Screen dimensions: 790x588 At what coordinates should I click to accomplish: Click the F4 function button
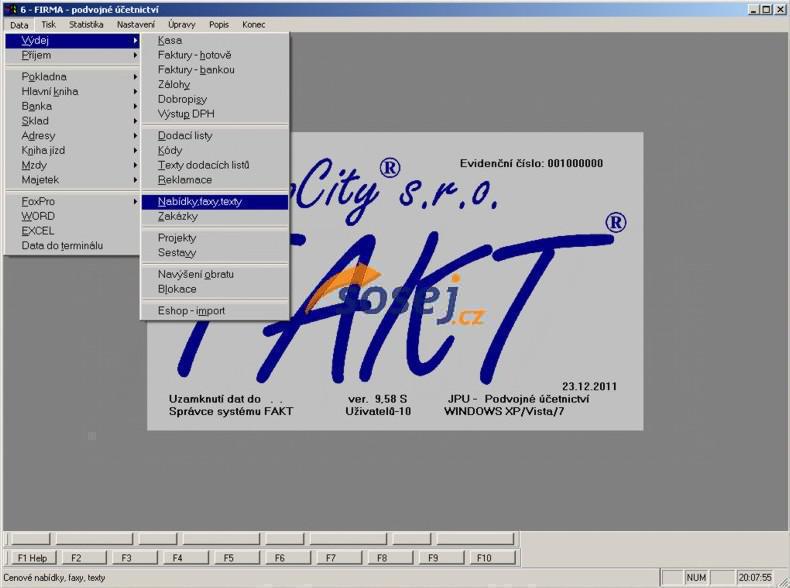point(185,558)
